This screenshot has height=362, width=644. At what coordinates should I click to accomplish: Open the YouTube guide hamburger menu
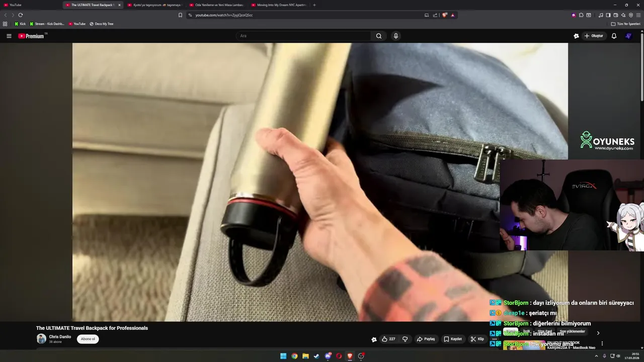tap(9, 36)
